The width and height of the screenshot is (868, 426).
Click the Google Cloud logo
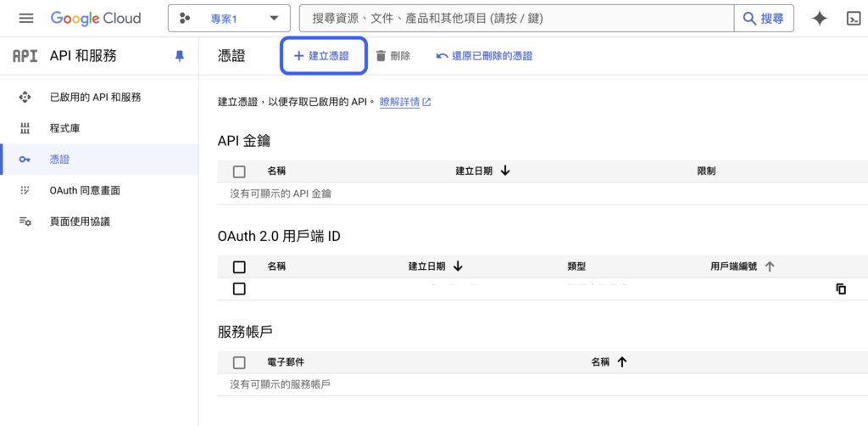(x=96, y=19)
